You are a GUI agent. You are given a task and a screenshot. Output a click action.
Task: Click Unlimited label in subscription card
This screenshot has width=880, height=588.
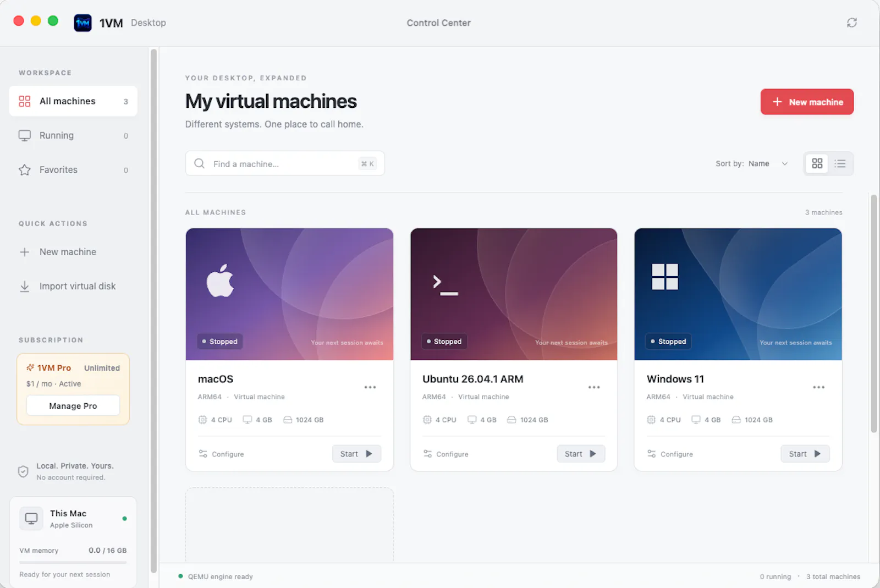(x=102, y=368)
